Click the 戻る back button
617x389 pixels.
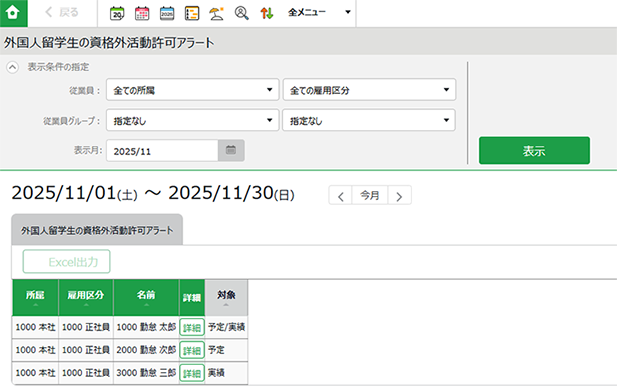click(62, 13)
